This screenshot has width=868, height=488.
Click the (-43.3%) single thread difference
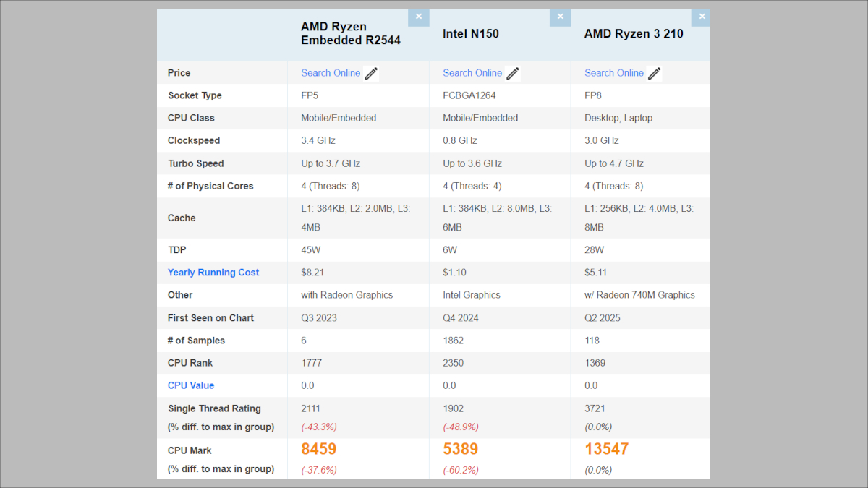pos(319,427)
